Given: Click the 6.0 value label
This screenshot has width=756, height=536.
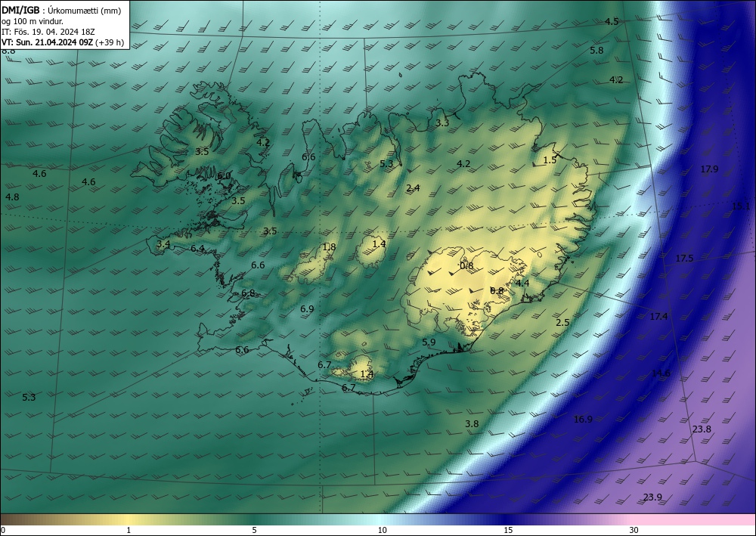Looking at the screenshot, I should (x=224, y=176).
